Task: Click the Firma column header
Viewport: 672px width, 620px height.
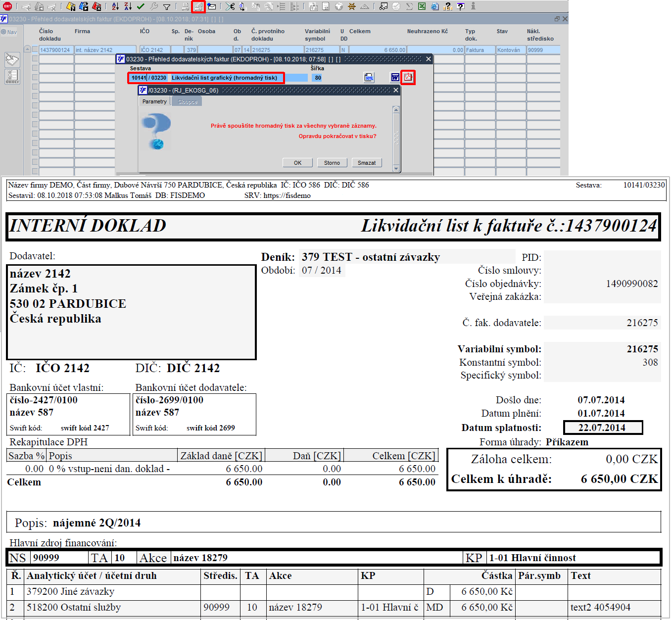Action: 83,31
